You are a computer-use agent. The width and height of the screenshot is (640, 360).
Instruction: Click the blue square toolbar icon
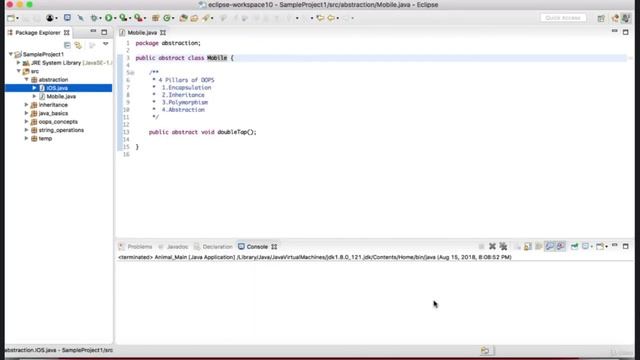coord(67,18)
